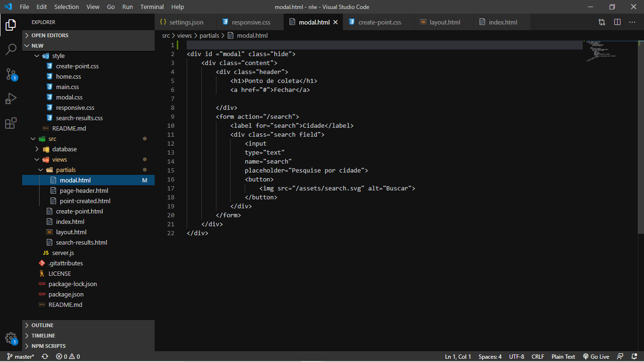The width and height of the screenshot is (644, 362).
Task: Expand the Outline section
Action: pyautogui.click(x=88, y=325)
